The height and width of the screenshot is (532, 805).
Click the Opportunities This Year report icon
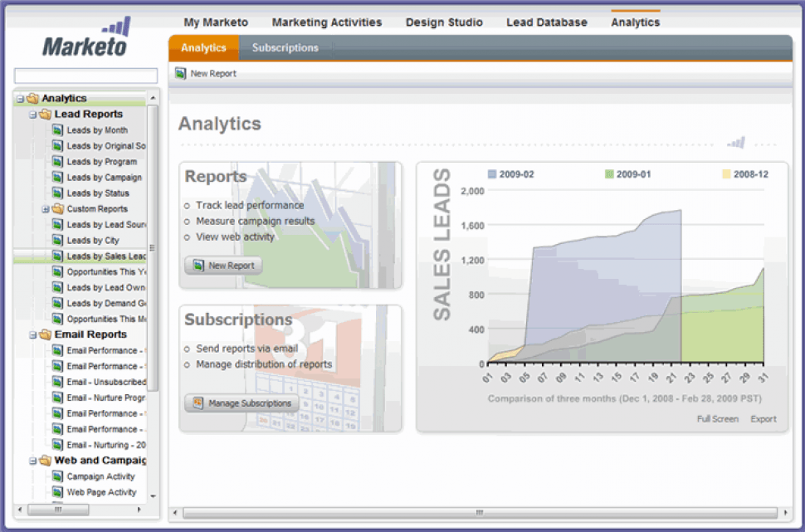tap(57, 271)
